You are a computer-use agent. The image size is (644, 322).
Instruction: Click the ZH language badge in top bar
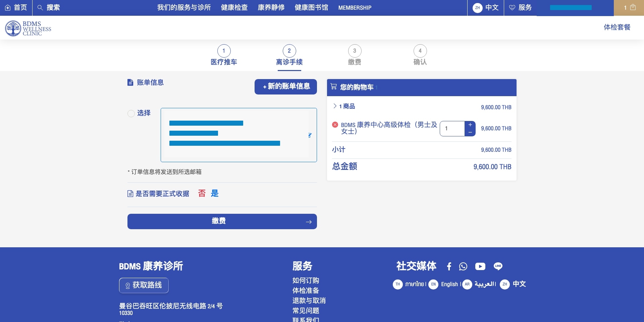[x=477, y=8]
